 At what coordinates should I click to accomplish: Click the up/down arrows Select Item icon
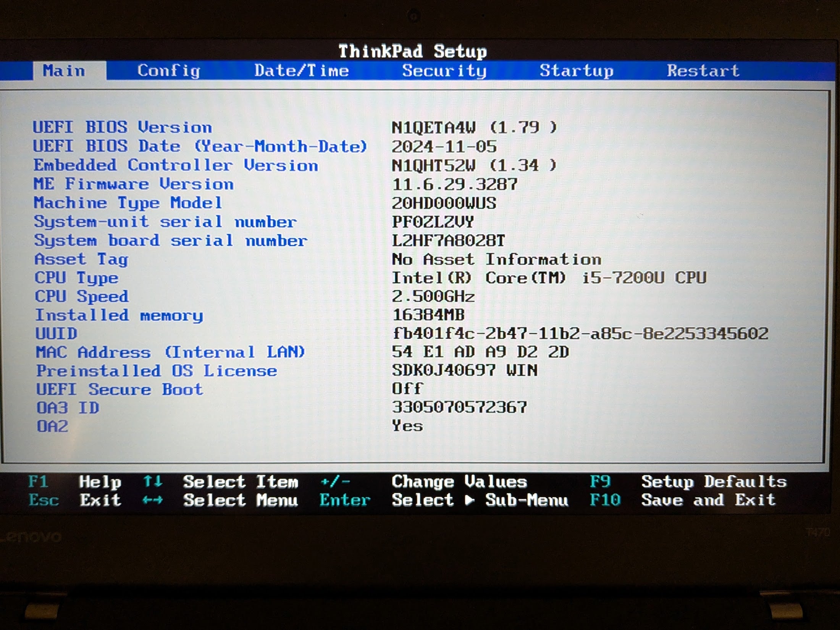[153, 481]
